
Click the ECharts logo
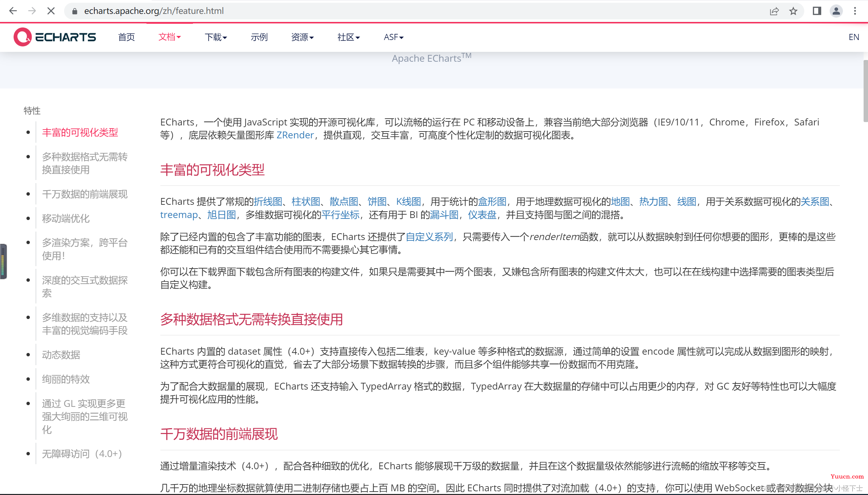pyautogui.click(x=55, y=37)
